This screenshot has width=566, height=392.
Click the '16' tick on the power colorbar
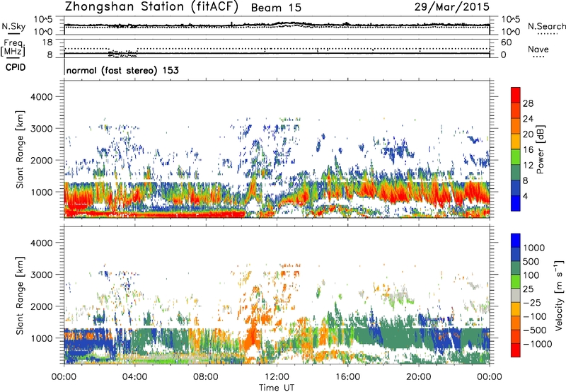(528, 150)
